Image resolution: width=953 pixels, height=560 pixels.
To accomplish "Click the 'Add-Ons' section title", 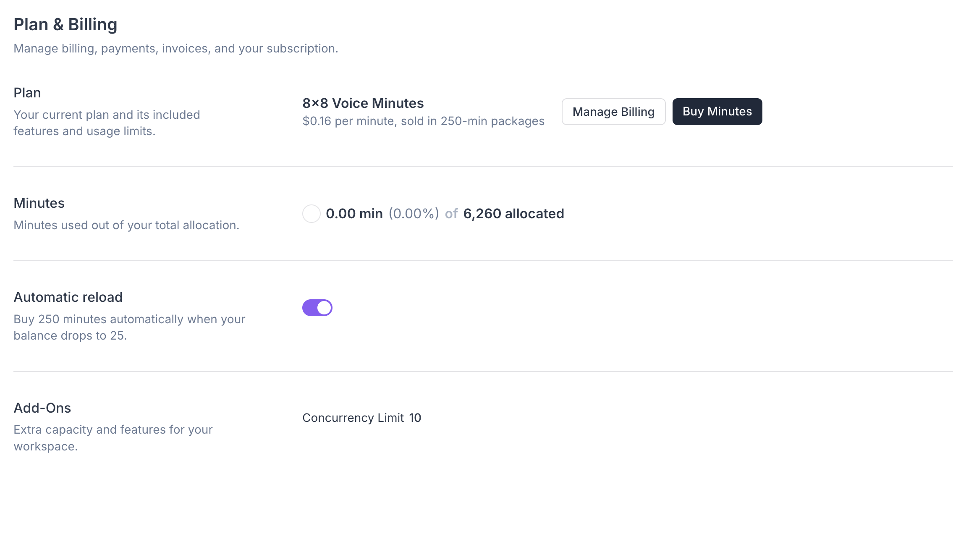I will (42, 408).
